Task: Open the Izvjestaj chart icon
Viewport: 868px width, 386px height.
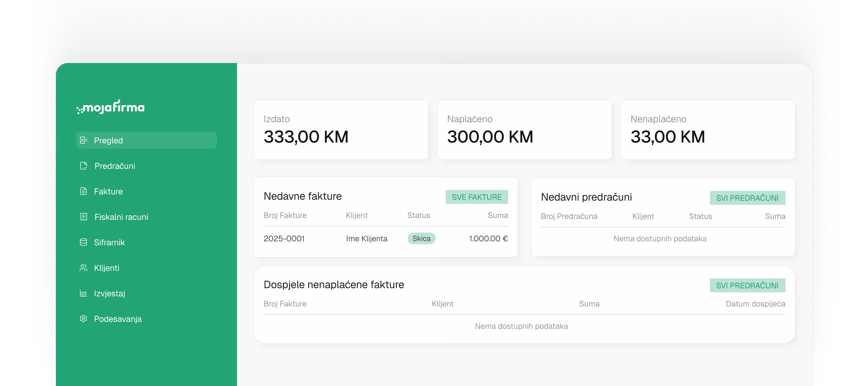Action: (84, 293)
